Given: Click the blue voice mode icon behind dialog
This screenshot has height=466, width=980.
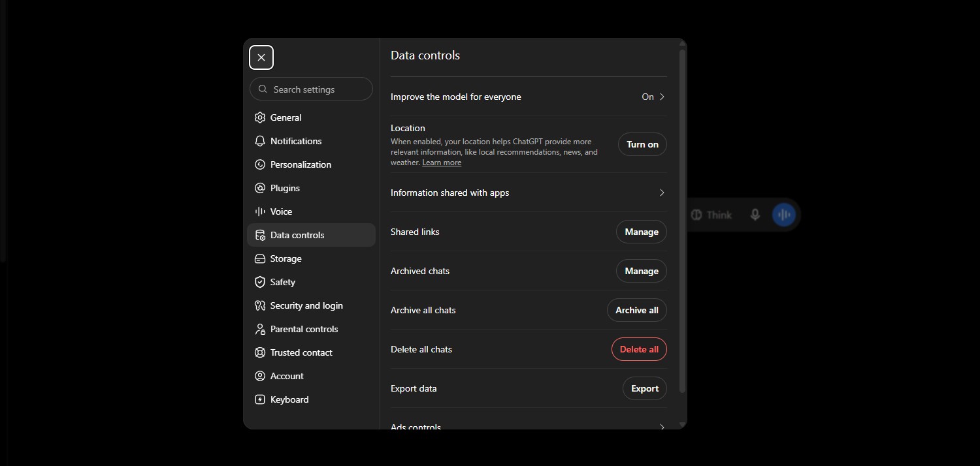Looking at the screenshot, I should pos(784,215).
